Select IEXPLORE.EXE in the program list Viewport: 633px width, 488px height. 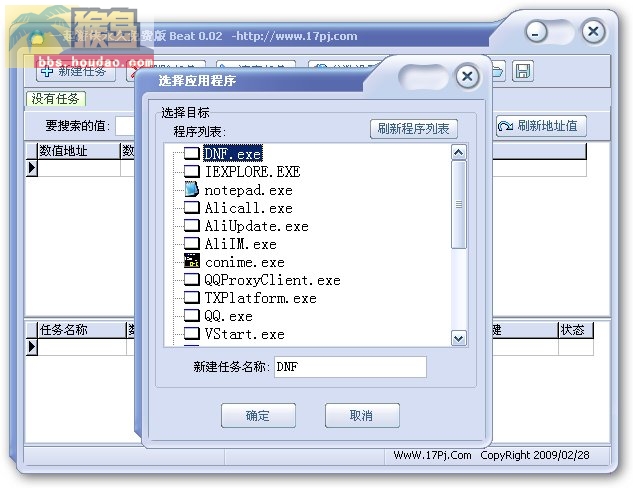point(252,172)
